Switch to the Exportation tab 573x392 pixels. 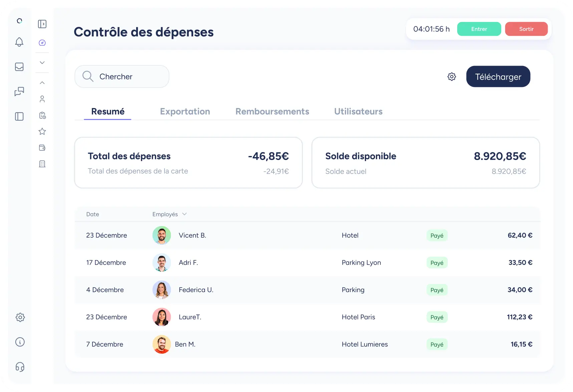[185, 111]
